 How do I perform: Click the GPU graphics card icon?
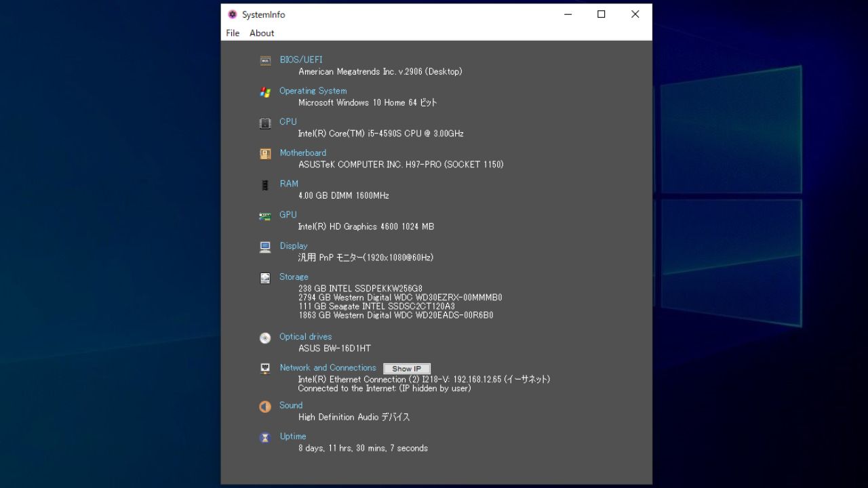(265, 216)
